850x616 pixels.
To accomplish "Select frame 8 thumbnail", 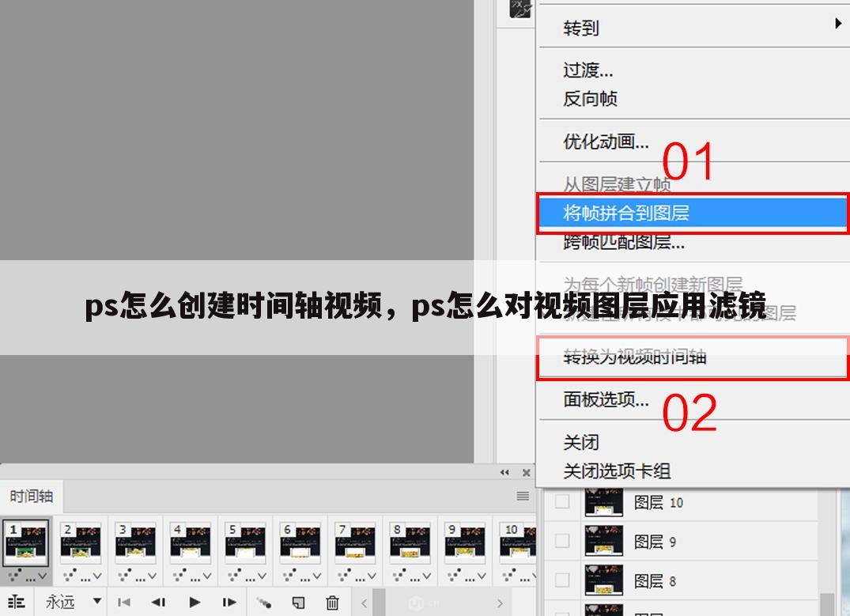I will click(x=410, y=542).
